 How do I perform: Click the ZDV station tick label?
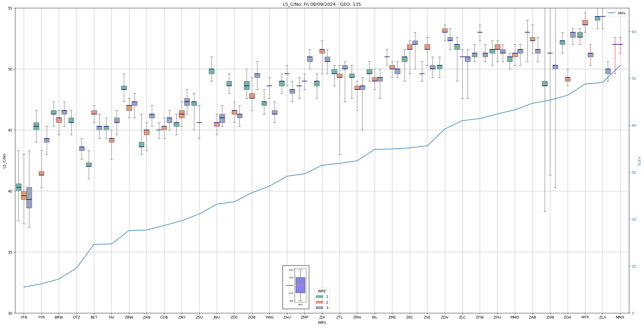pyautogui.click(x=445, y=317)
